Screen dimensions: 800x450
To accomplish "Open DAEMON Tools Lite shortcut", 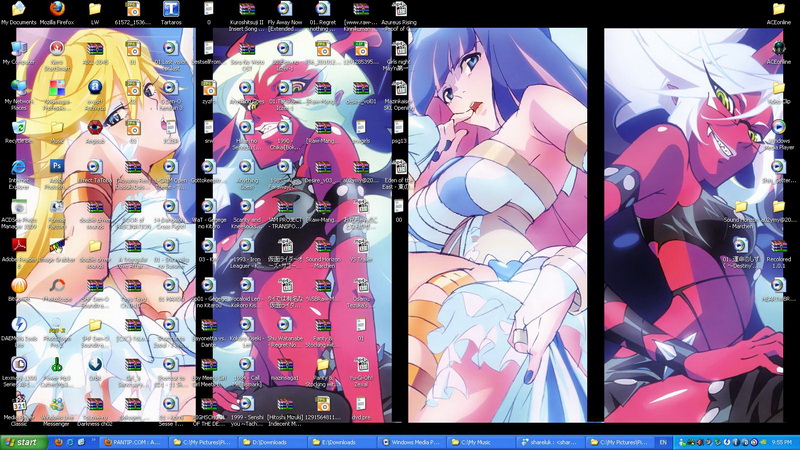I will point(19,333).
